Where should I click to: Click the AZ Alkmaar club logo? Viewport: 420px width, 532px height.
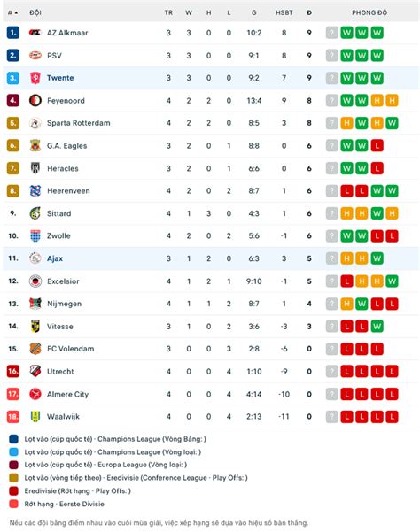tap(35, 33)
